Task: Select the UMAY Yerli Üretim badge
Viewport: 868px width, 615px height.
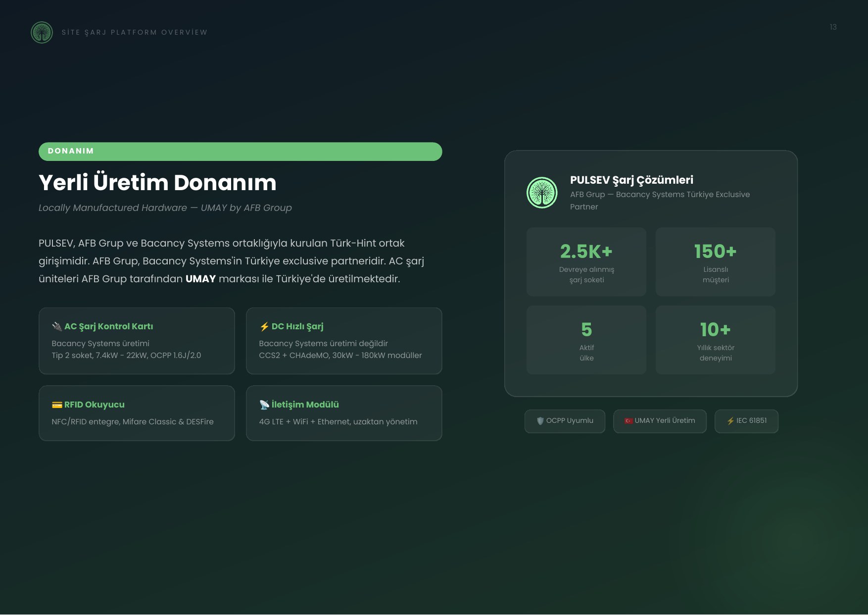Action: (660, 421)
